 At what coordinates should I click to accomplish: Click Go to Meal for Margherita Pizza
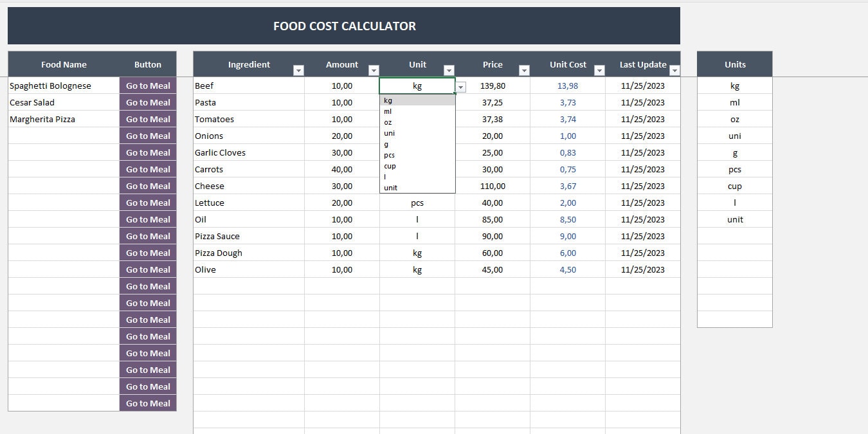[147, 119]
